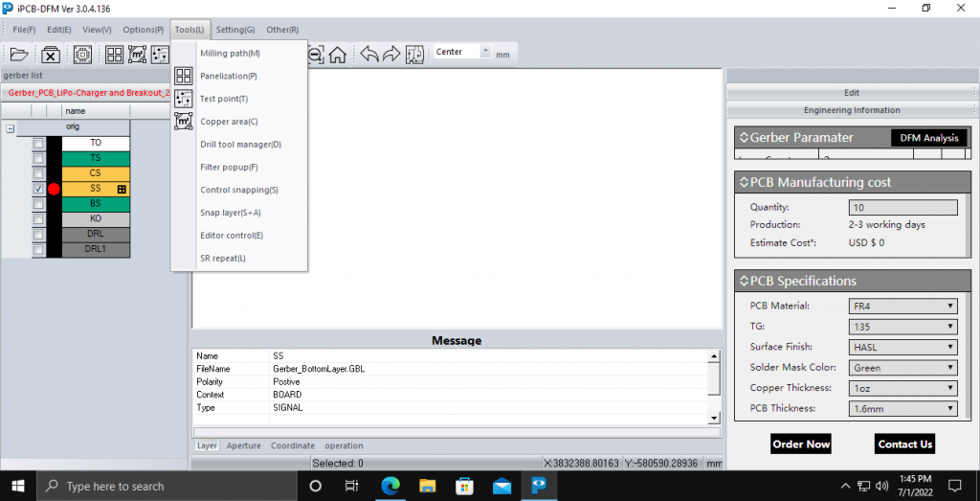Collapse the orig tree group

coord(10,127)
